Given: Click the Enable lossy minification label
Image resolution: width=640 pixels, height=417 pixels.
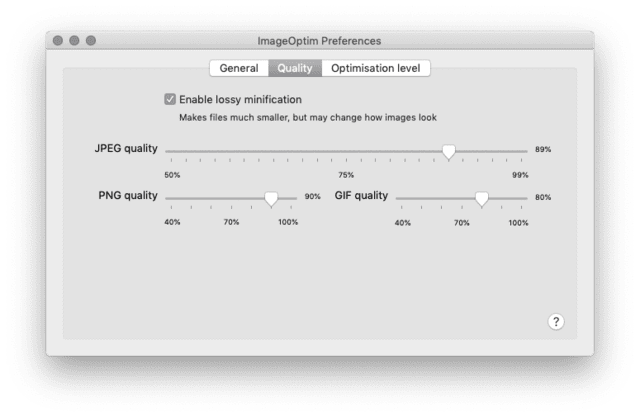Looking at the screenshot, I should (x=240, y=100).
